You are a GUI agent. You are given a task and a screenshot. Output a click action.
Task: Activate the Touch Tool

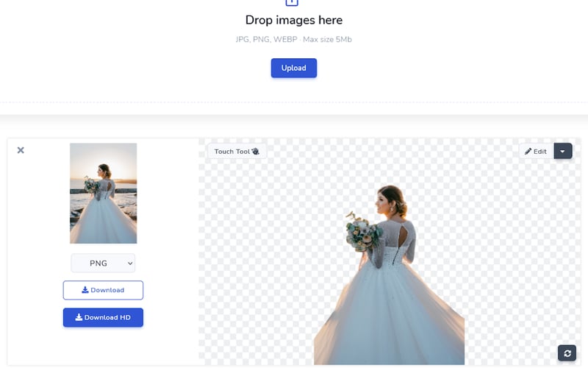point(237,152)
